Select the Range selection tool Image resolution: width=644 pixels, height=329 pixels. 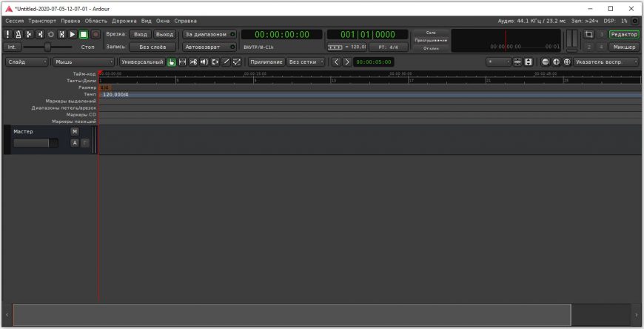[183, 62]
